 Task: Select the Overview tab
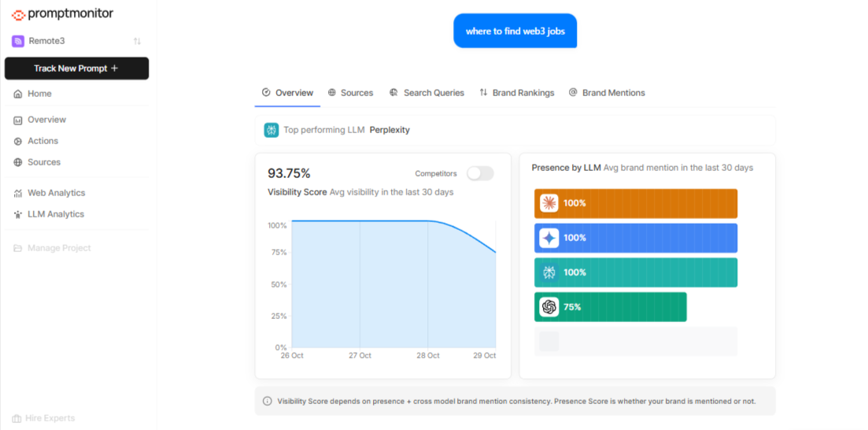[287, 93]
